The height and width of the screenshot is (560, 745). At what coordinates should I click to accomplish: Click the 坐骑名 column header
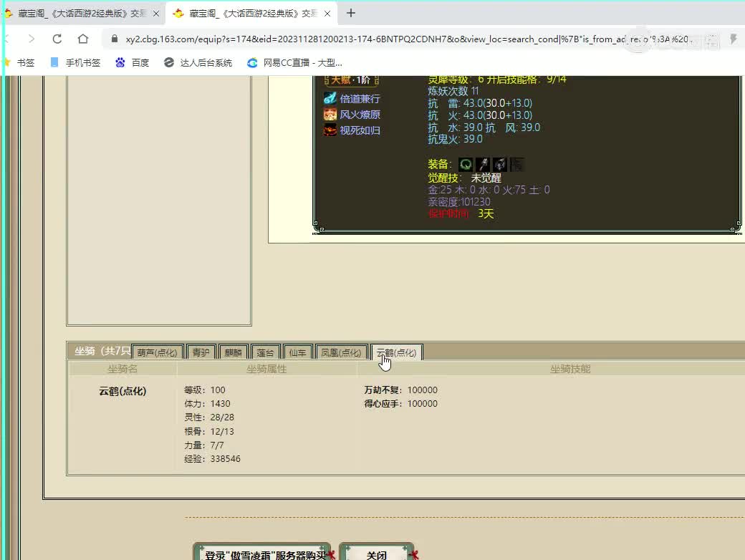coord(122,369)
